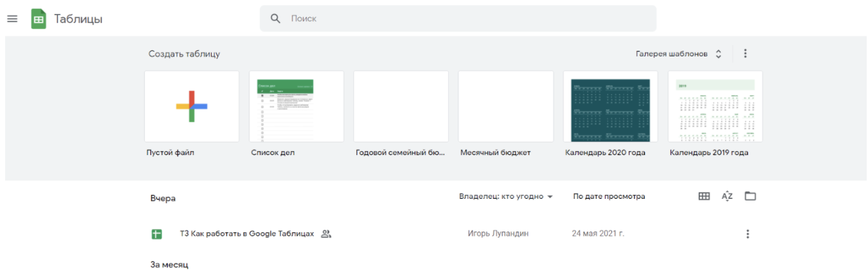Screen dimensions: 868x278
Task: Open three-dot menu for the ТЗ file row
Action: pos(747,234)
